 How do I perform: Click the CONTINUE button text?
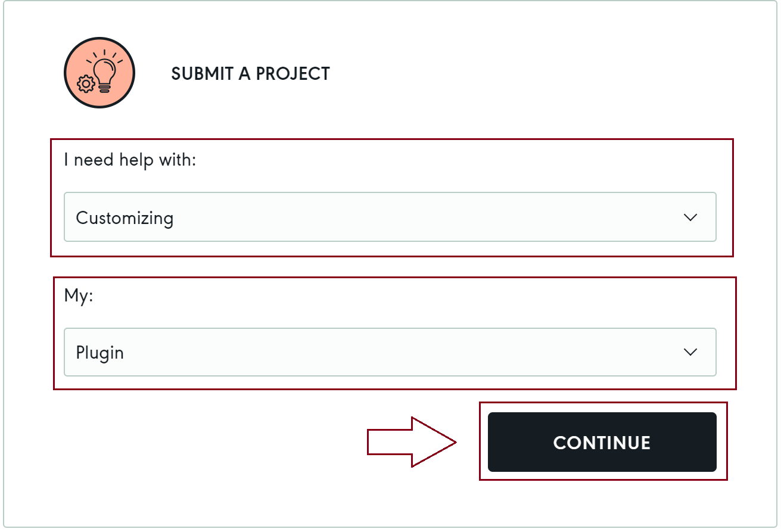602,443
